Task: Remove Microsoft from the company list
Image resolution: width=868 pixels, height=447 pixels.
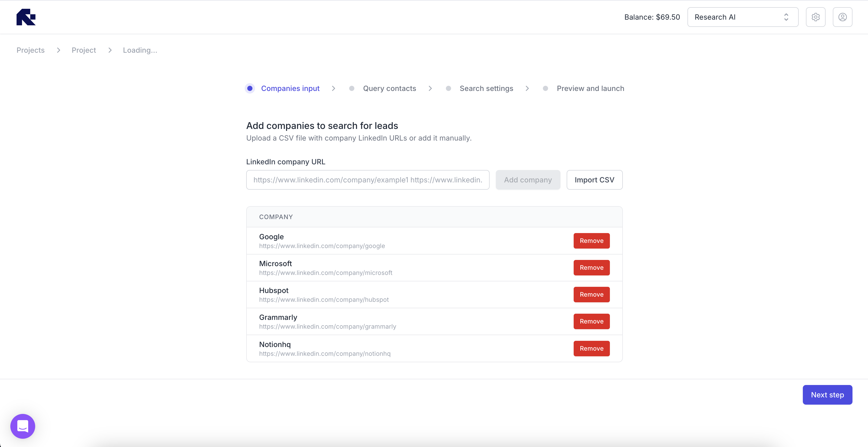Action: (591, 268)
